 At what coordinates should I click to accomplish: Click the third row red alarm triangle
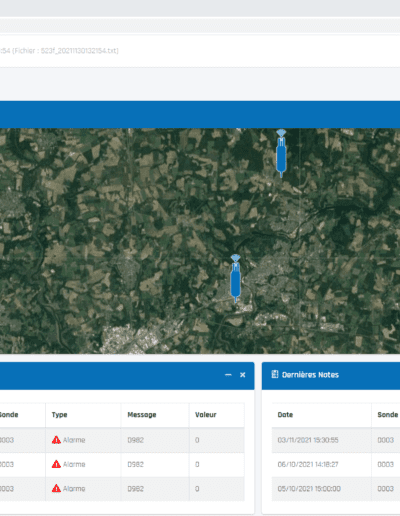pos(56,488)
